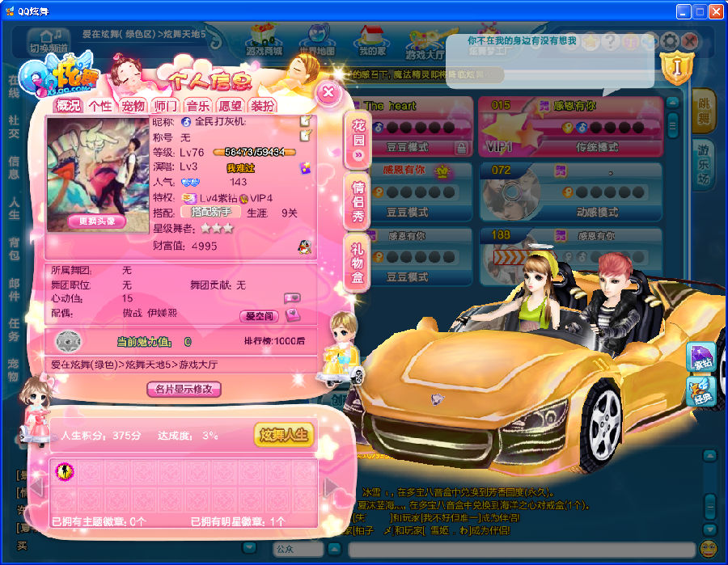This screenshot has width=728, height=565.
Task: Switch to the 愿望 tab
Action: (x=231, y=106)
